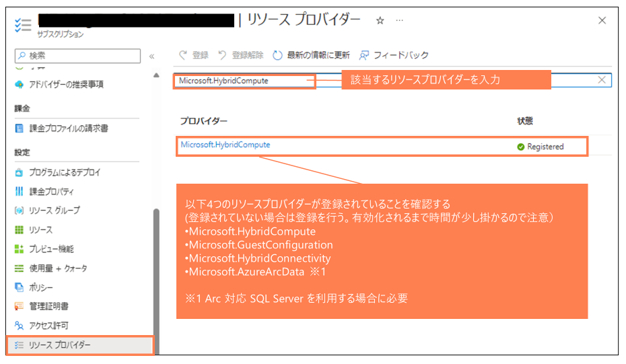Click the Advisor recommendations cloud icon
Viewport: 626px width, 364px height.
(x=19, y=84)
